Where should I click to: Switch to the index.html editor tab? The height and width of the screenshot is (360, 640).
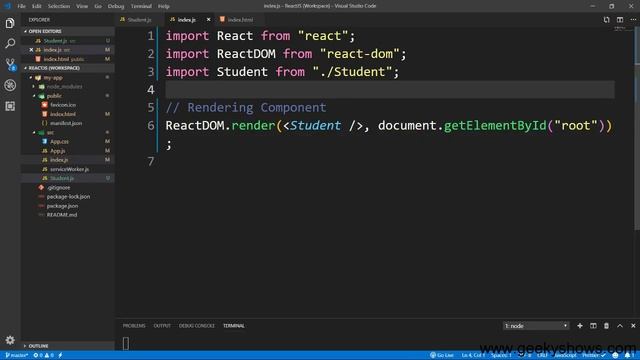click(240, 20)
